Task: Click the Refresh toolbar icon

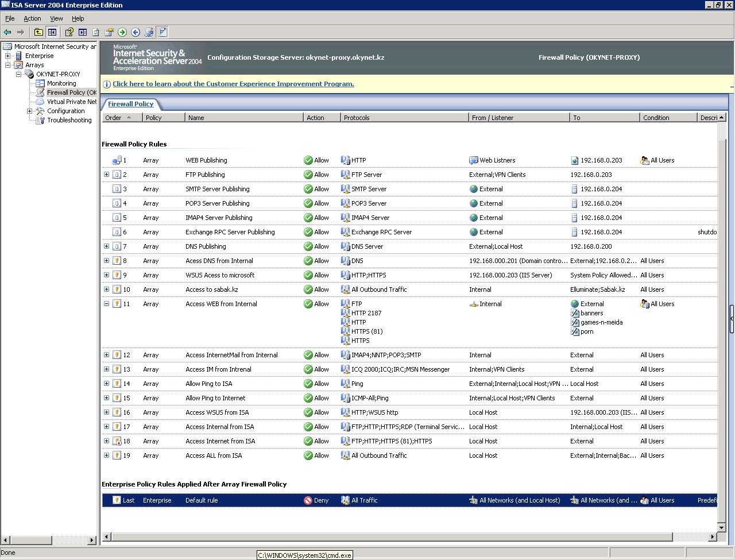Action: coord(96,32)
